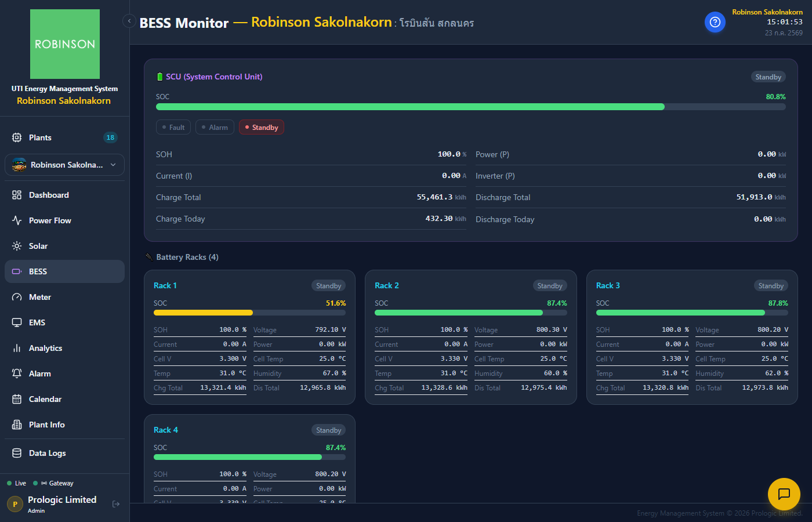Image resolution: width=812 pixels, height=522 pixels.
Task: Navigate to the Solar page
Action: coord(64,246)
